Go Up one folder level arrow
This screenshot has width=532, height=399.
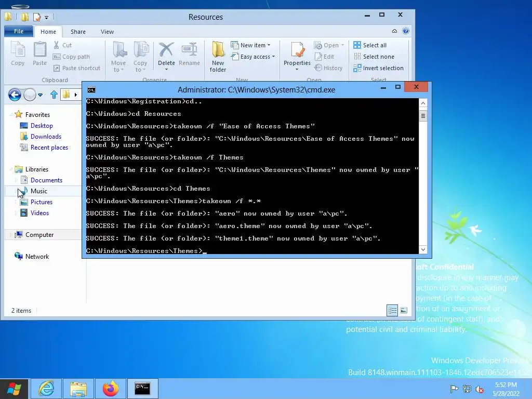(x=54, y=95)
